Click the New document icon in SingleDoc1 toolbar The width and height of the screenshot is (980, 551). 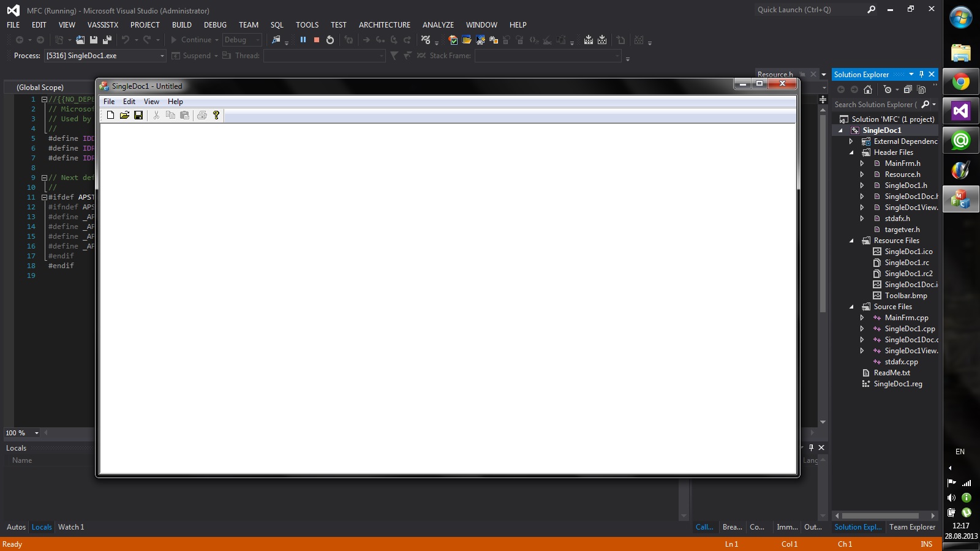[111, 115]
